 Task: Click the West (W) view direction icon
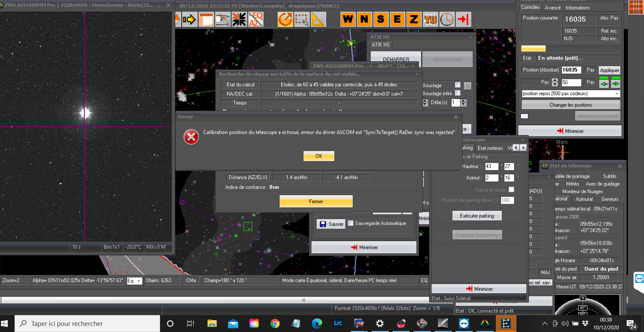[x=348, y=19]
